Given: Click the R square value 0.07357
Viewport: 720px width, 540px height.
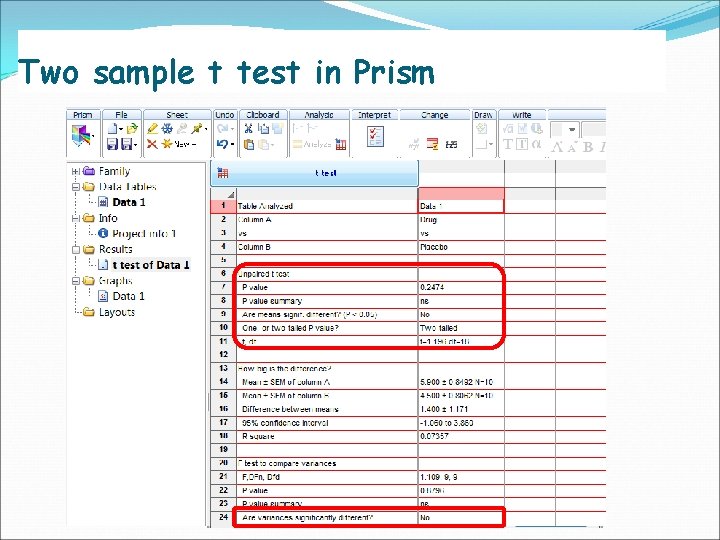Looking at the screenshot, I should coord(461,436).
